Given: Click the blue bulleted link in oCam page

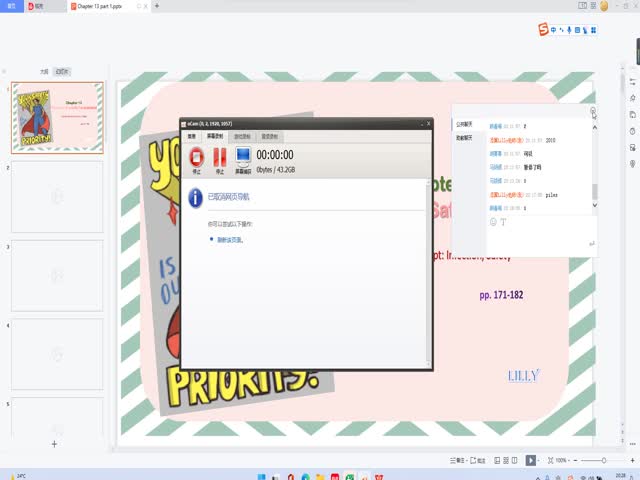Looking at the screenshot, I should [230, 240].
